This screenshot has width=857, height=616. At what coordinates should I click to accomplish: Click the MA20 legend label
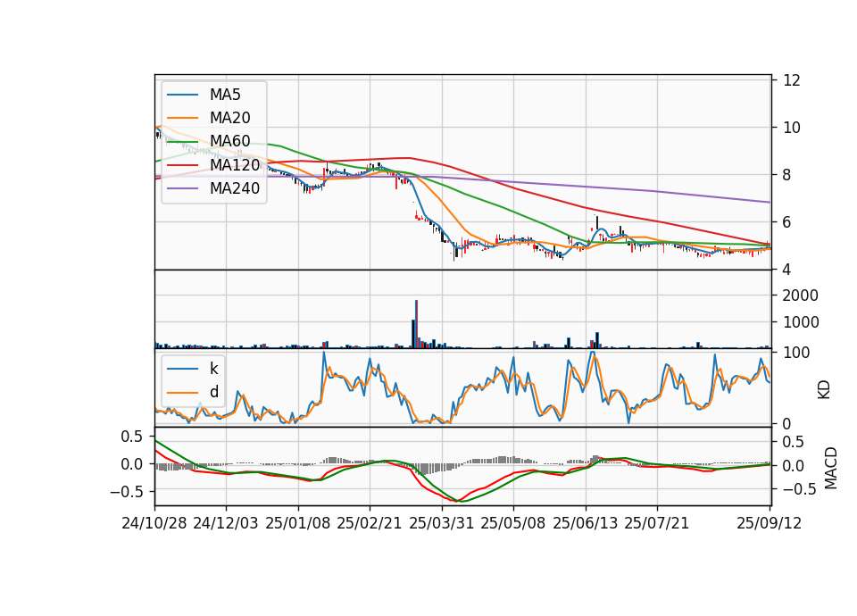[x=229, y=118]
